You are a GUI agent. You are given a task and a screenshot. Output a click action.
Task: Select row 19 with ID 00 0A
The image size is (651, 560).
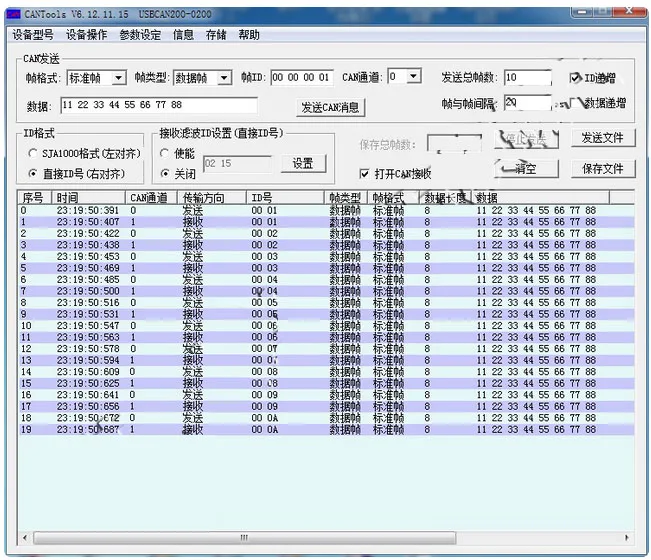pyautogui.click(x=326, y=430)
